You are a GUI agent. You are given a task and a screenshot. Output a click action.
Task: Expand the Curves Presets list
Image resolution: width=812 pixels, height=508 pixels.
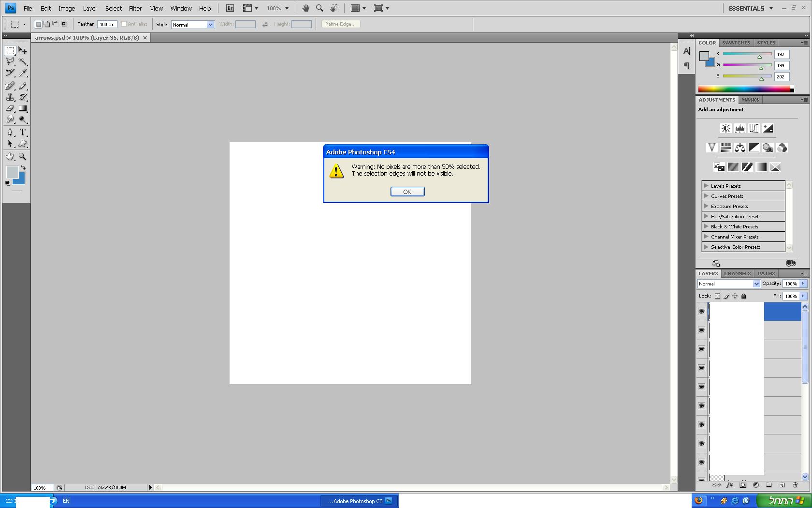(707, 196)
